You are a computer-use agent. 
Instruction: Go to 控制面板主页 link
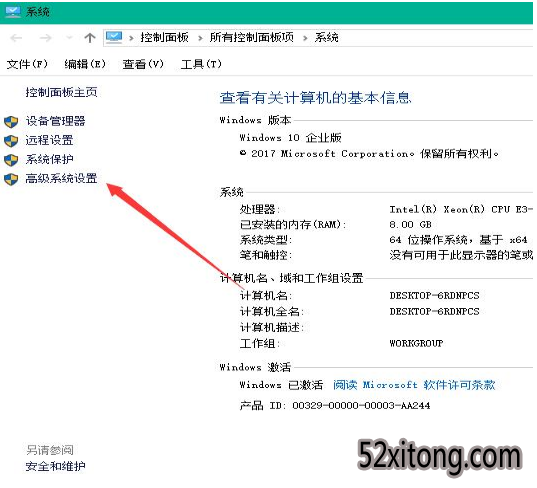(62, 92)
